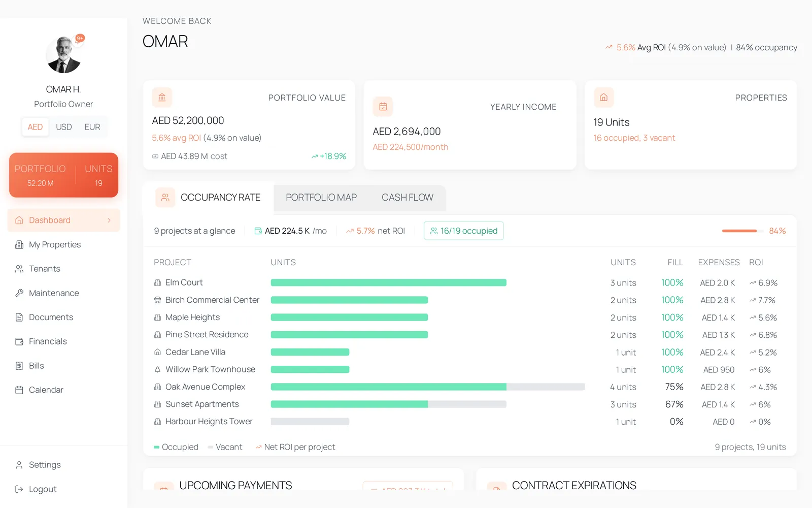812x508 pixels.
Task: Click the Willow Park Townhouse icon
Action: point(157,369)
